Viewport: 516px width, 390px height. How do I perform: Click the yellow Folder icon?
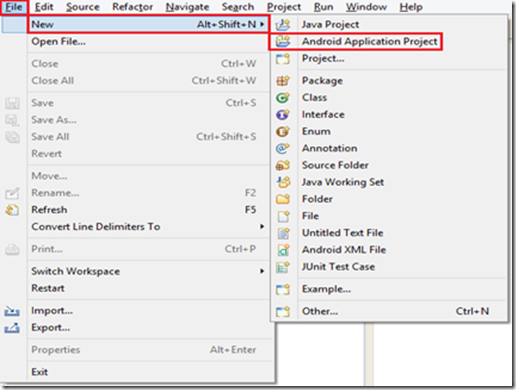[x=283, y=199]
